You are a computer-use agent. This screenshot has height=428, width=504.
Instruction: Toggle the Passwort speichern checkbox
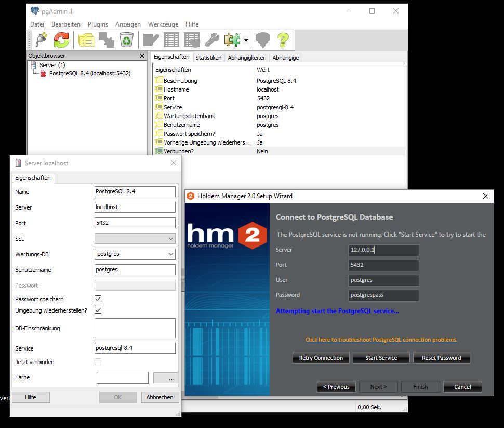click(x=98, y=299)
